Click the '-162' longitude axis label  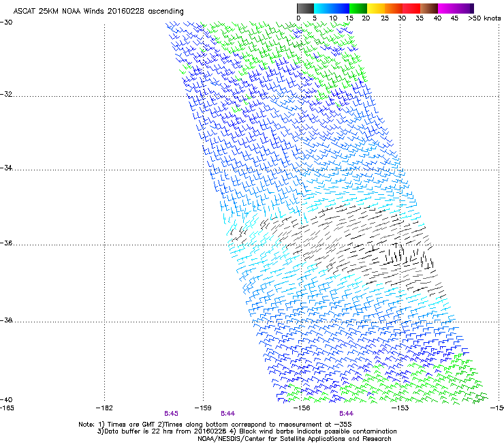[104, 408]
